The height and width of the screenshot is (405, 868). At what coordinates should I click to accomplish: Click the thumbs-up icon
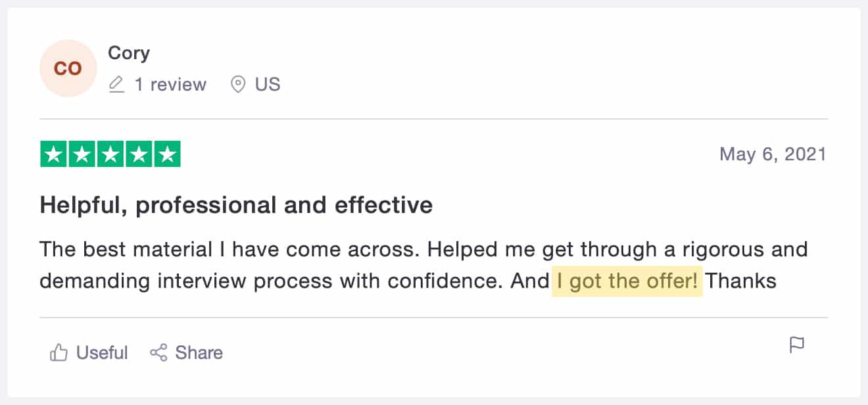(x=59, y=353)
